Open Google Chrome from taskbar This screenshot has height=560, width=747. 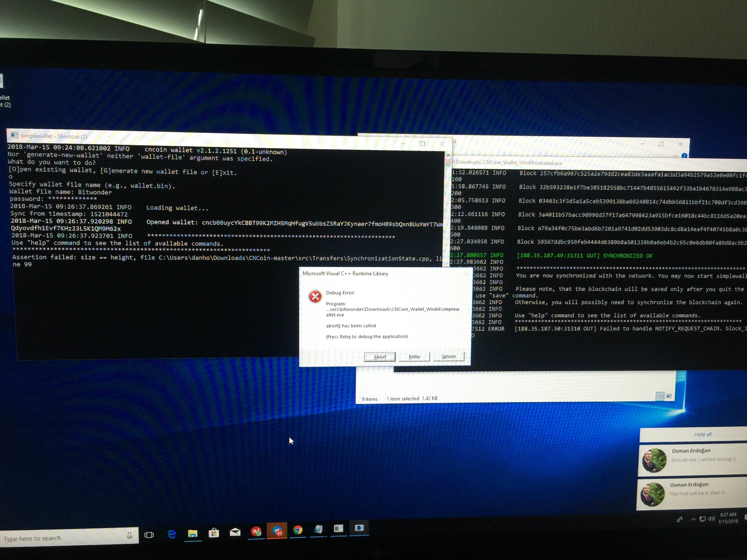tap(298, 530)
